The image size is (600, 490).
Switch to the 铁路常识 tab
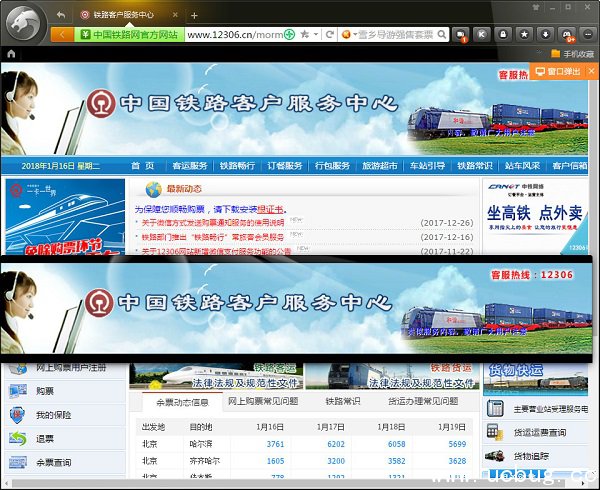pyautogui.click(x=342, y=401)
